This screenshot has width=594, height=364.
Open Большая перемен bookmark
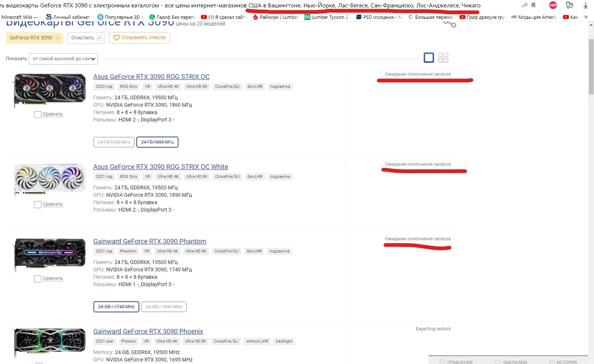click(431, 17)
